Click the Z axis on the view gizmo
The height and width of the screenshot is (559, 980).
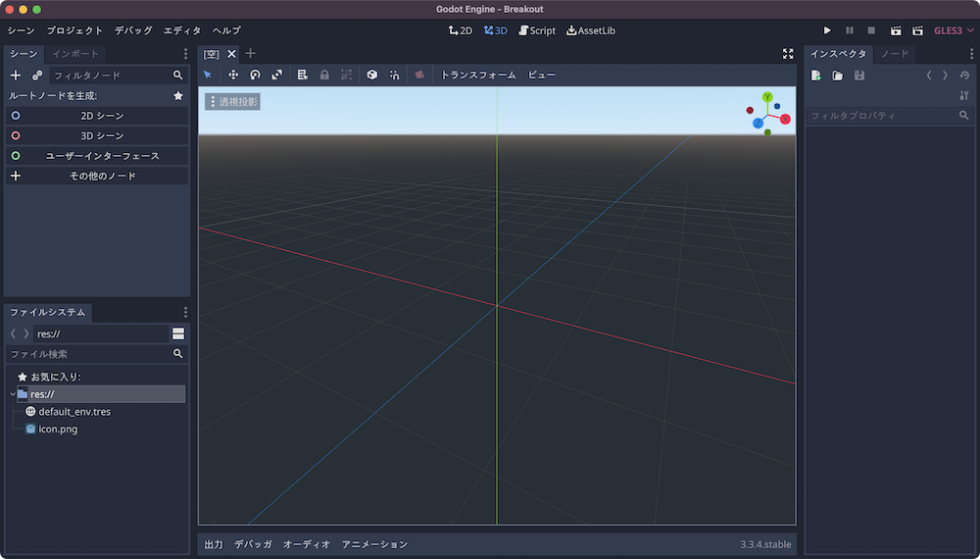coord(758,124)
